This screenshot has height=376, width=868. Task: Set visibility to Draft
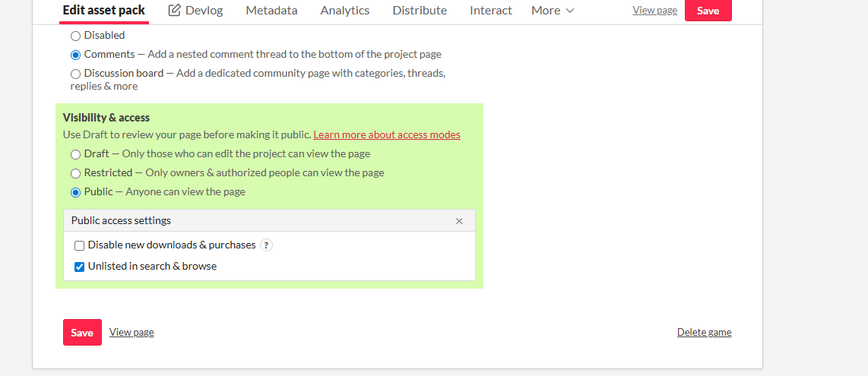pos(75,154)
